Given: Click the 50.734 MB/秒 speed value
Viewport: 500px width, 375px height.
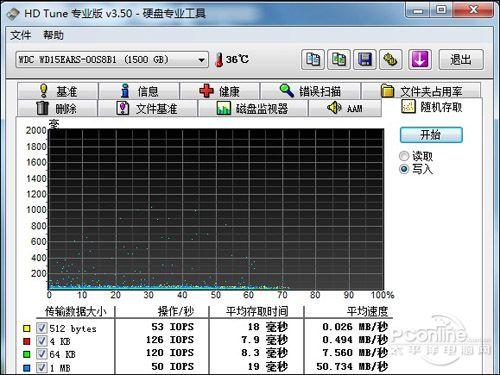Looking at the screenshot, I should (x=352, y=366).
